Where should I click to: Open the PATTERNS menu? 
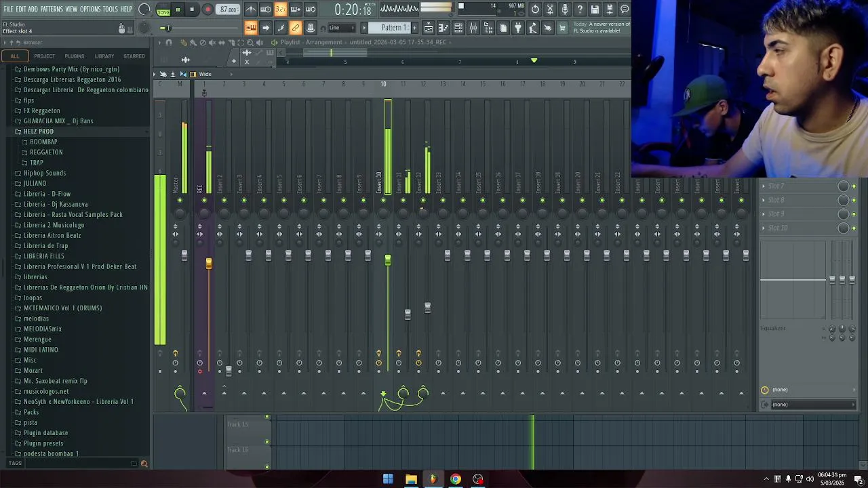(x=52, y=9)
